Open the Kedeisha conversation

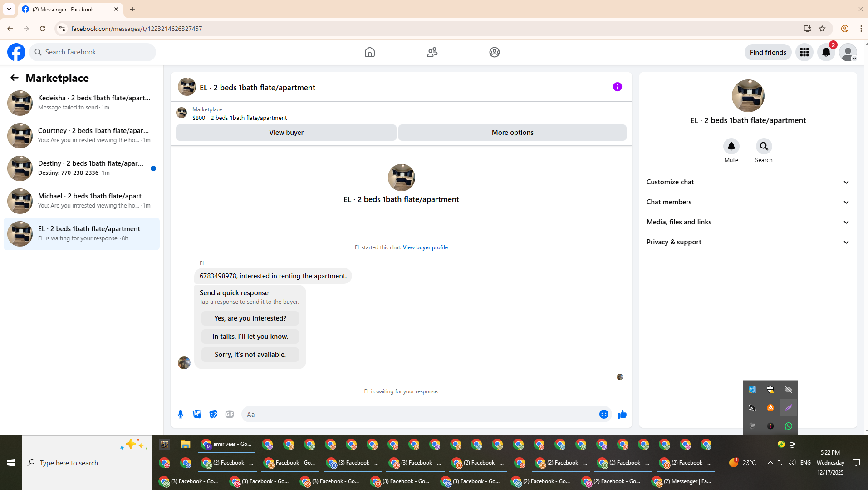point(82,103)
